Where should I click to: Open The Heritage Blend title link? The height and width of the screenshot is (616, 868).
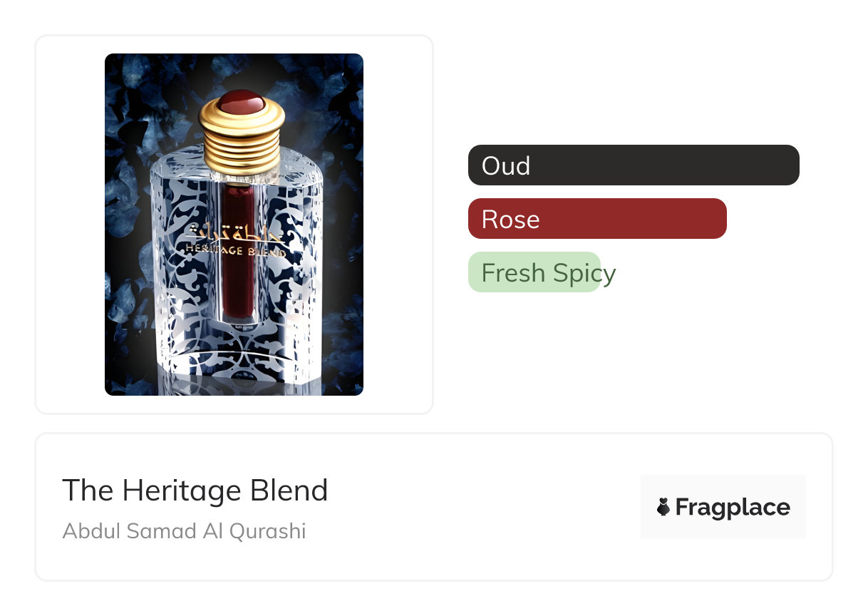[x=195, y=491]
